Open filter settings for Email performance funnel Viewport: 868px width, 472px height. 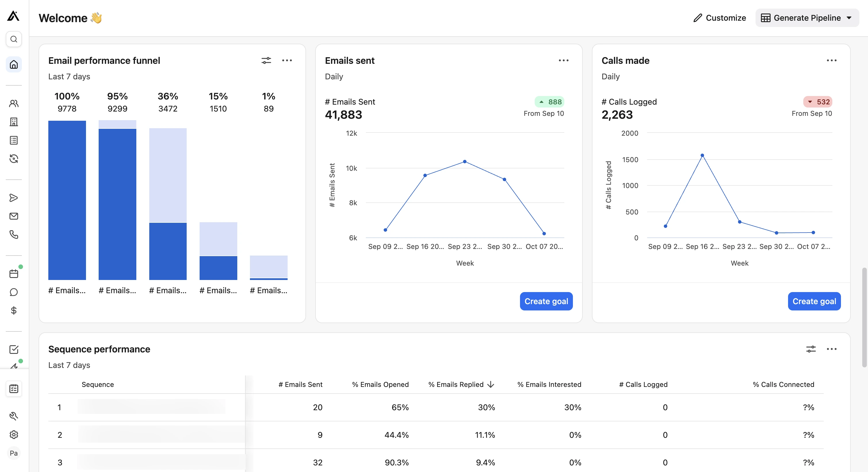click(x=266, y=61)
